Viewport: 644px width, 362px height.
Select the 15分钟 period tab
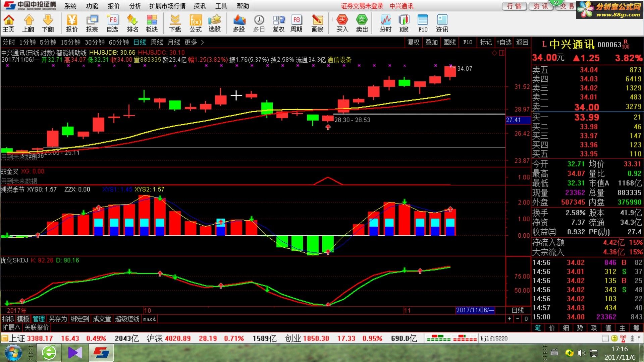(x=70, y=42)
